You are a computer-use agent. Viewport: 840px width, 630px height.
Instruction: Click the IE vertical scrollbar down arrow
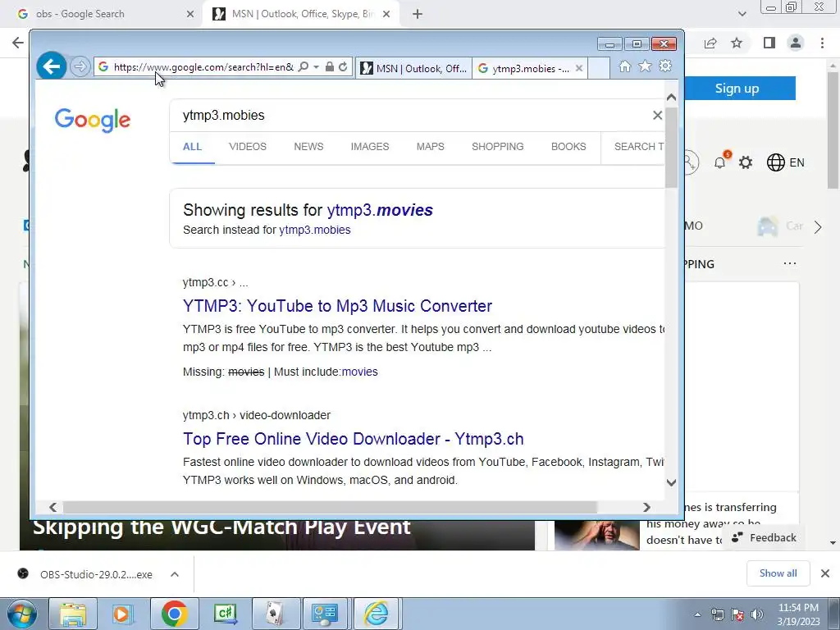tap(671, 482)
